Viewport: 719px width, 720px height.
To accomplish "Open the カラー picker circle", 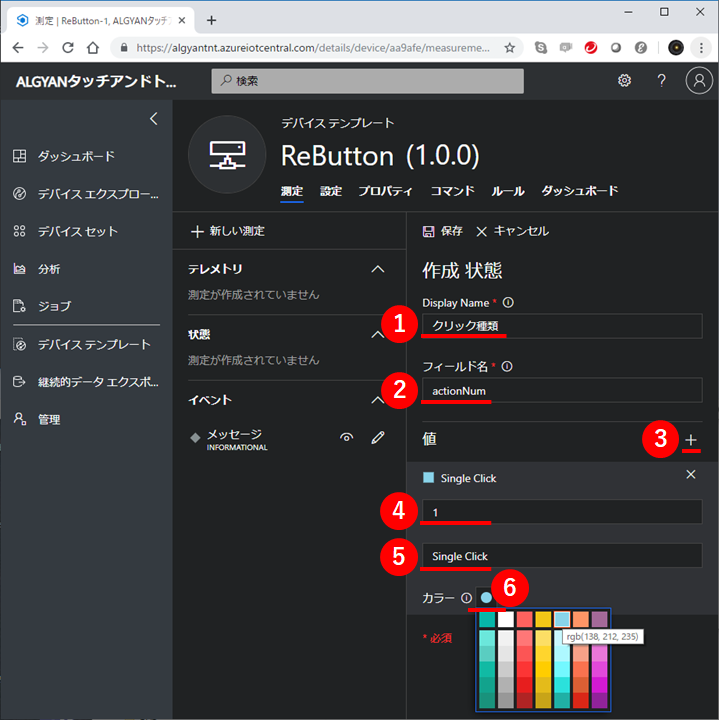I will [486, 597].
